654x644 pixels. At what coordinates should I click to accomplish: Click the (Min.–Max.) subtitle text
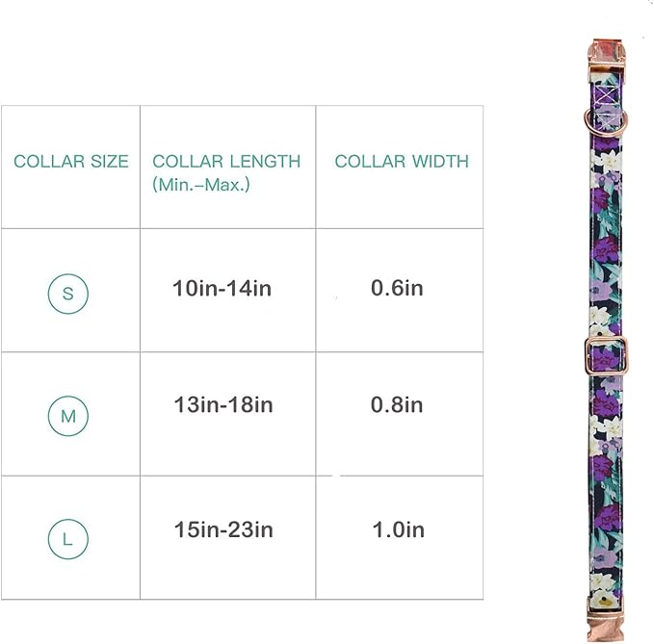(x=201, y=184)
